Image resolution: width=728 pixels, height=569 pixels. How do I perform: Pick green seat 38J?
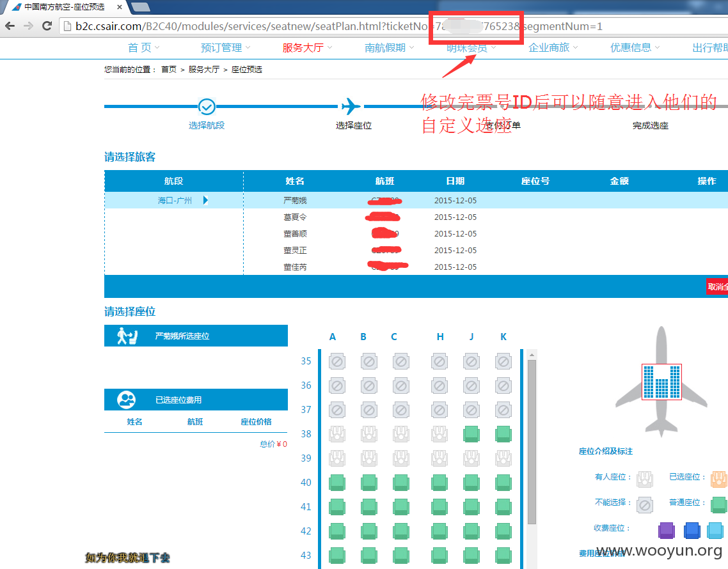coord(471,434)
